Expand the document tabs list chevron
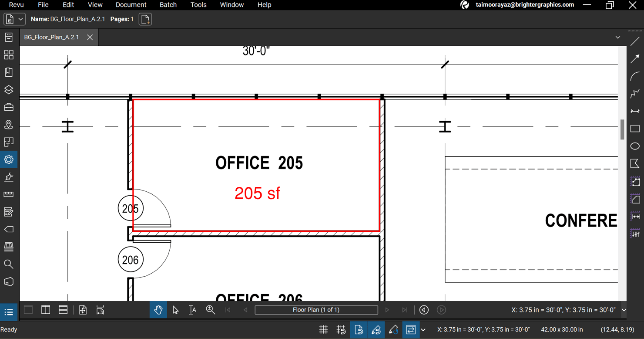 click(x=618, y=37)
